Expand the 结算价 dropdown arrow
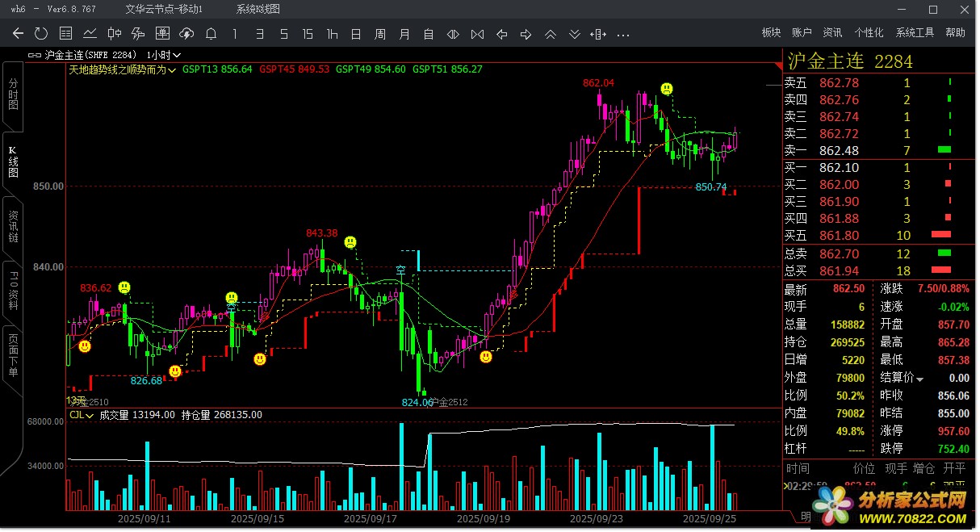 click(x=919, y=379)
